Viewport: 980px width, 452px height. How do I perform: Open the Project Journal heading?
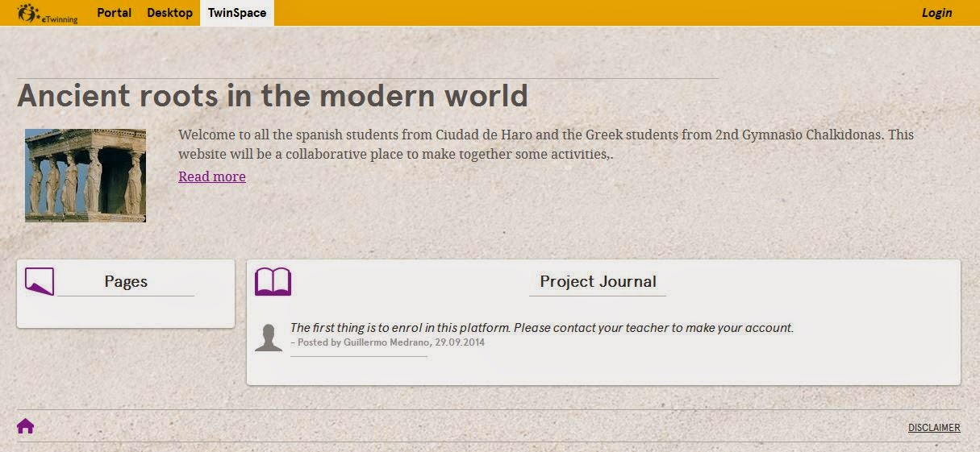coord(598,281)
